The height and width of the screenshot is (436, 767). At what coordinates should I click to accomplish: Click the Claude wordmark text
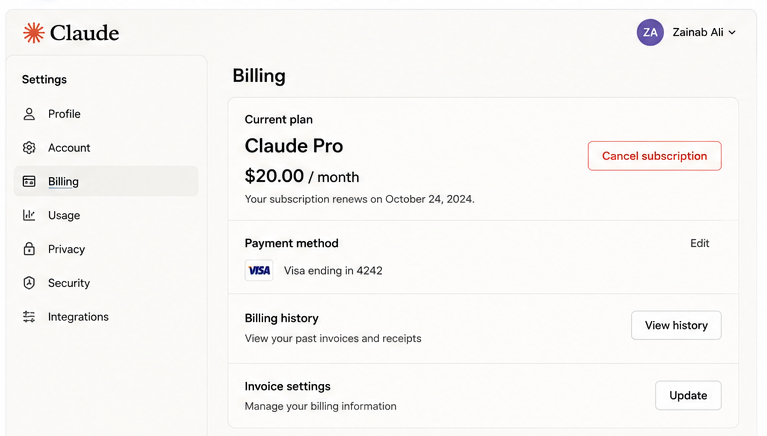click(84, 33)
